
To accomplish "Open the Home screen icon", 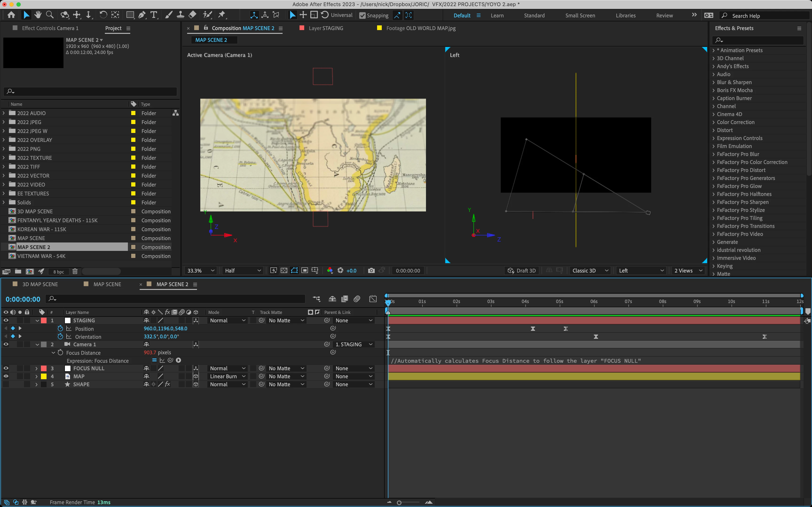I will point(12,15).
